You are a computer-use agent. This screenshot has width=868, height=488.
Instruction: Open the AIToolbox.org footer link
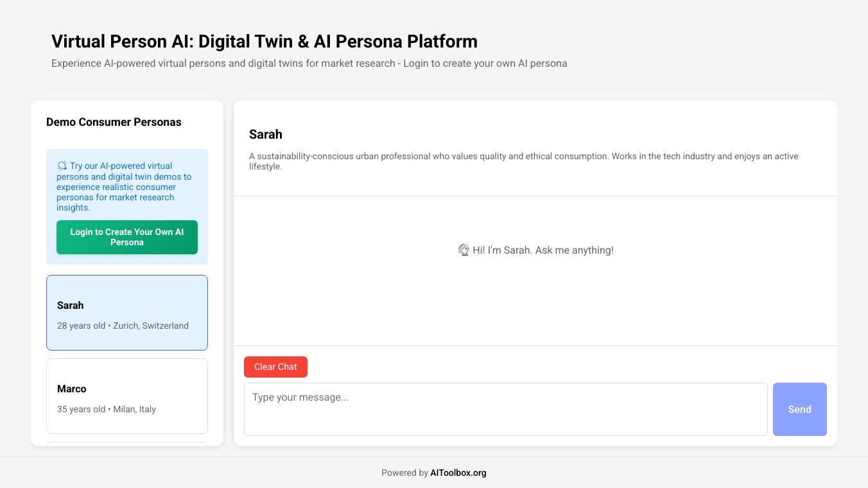tap(458, 473)
